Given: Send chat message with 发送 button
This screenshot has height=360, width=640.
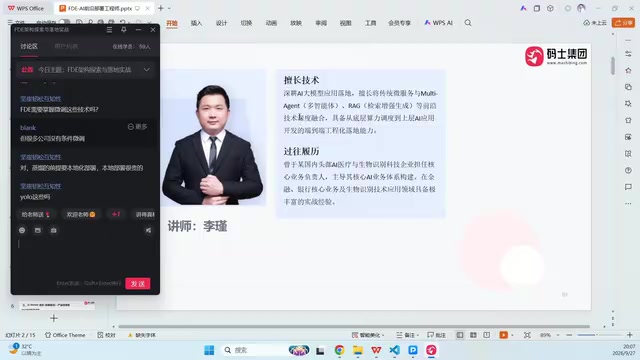Looking at the screenshot, I should [x=138, y=284].
